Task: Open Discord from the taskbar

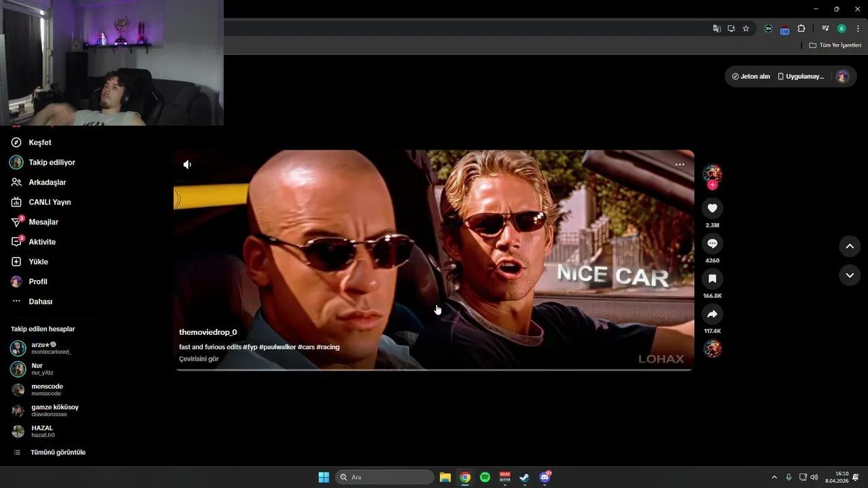Action: pos(545,477)
